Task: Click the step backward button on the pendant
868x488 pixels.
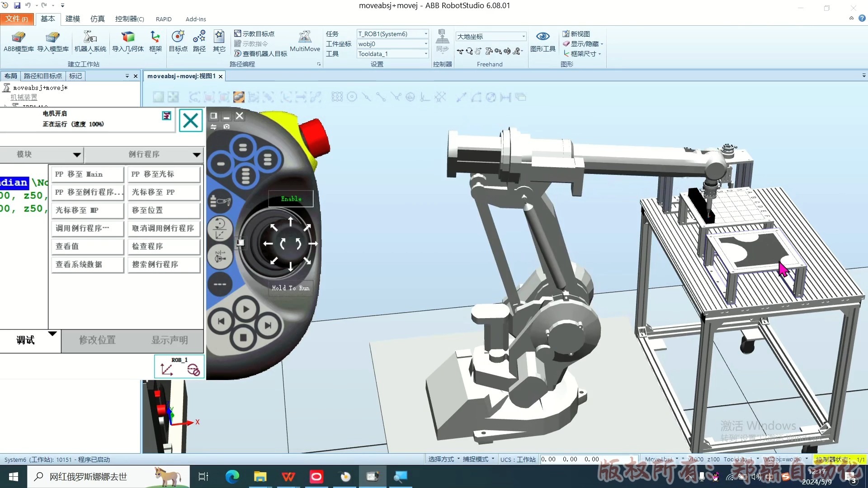Action: [221, 321]
